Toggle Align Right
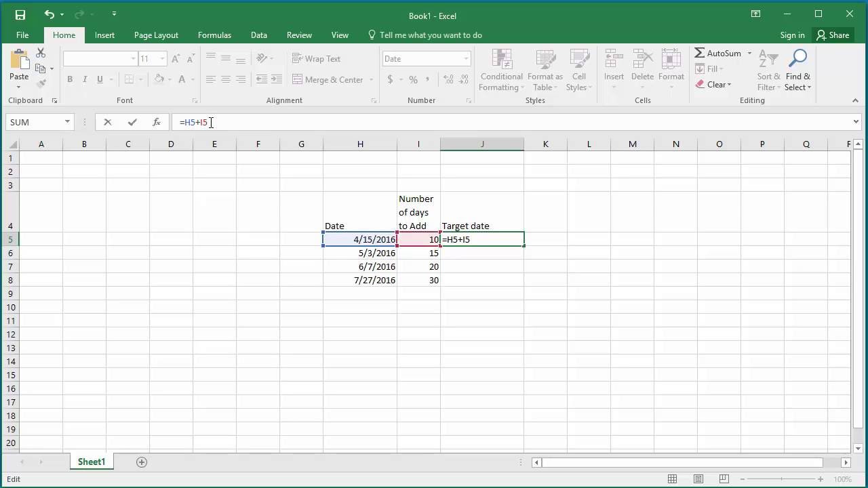The height and width of the screenshot is (488, 868). (241, 79)
